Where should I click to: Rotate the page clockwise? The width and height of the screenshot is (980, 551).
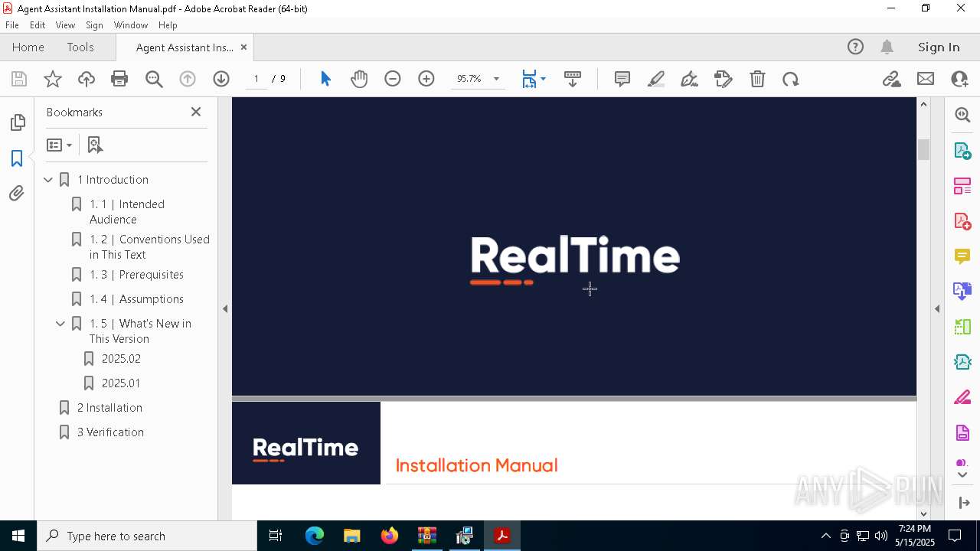(791, 79)
